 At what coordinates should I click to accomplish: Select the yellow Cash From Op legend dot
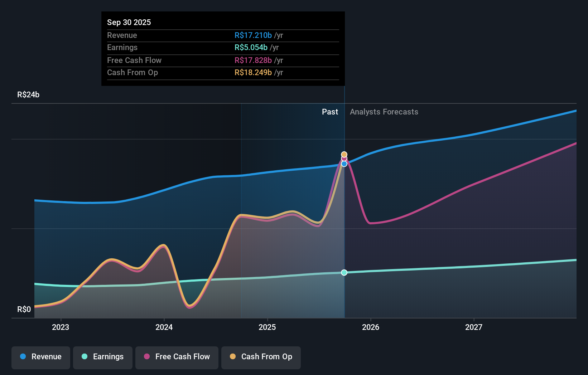pos(233,357)
